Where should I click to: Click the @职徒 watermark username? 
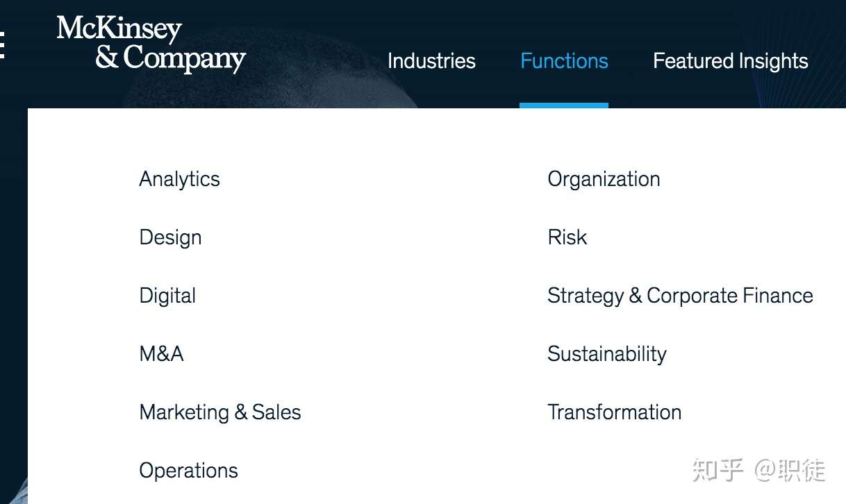[x=790, y=470]
